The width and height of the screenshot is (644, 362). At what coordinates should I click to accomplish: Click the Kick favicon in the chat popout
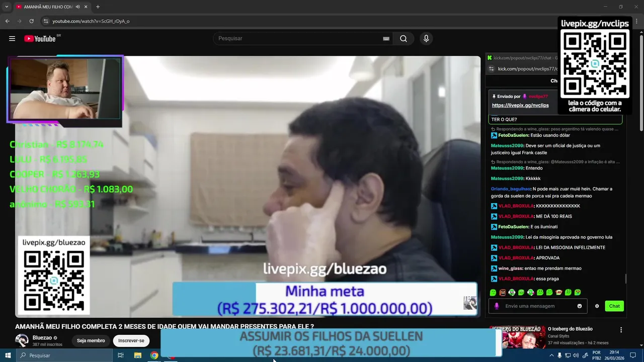point(490,58)
